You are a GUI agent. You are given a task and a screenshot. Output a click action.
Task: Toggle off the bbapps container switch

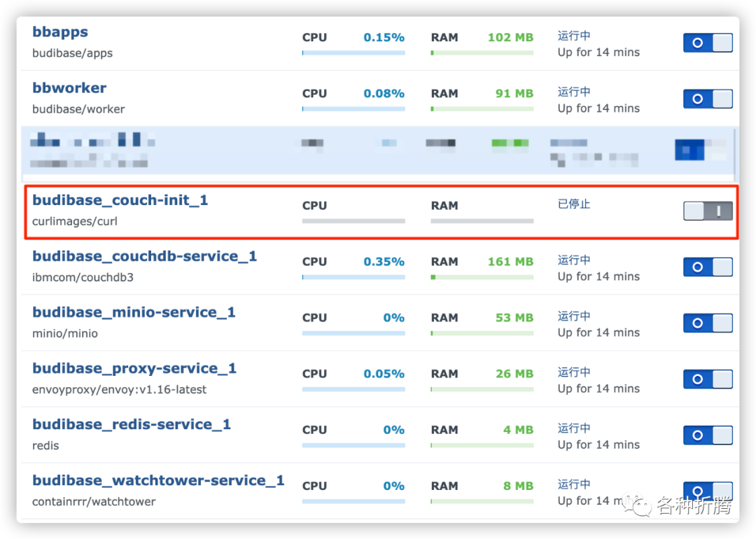click(x=708, y=43)
